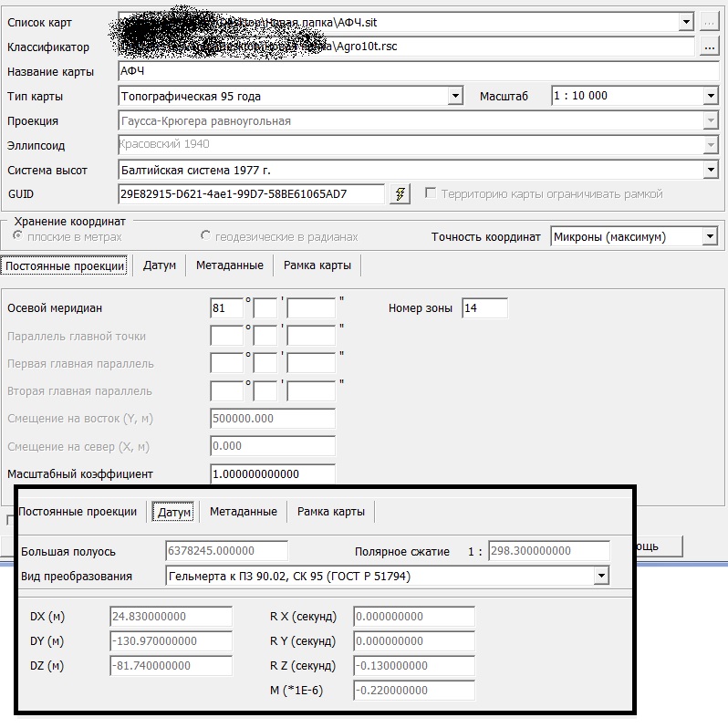Click the Точность координат label

click(x=485, y=237)
